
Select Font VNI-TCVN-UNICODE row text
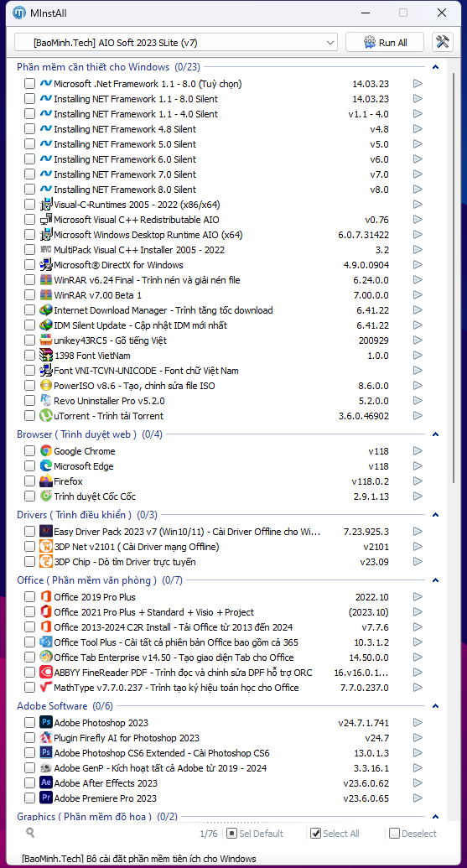coord(146,371)
